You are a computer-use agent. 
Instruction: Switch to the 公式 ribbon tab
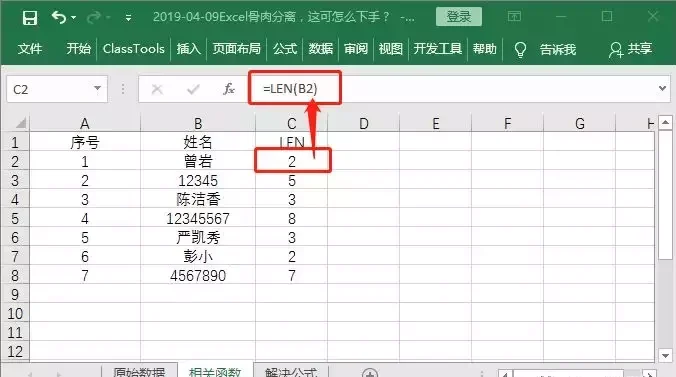click(285, 49)
